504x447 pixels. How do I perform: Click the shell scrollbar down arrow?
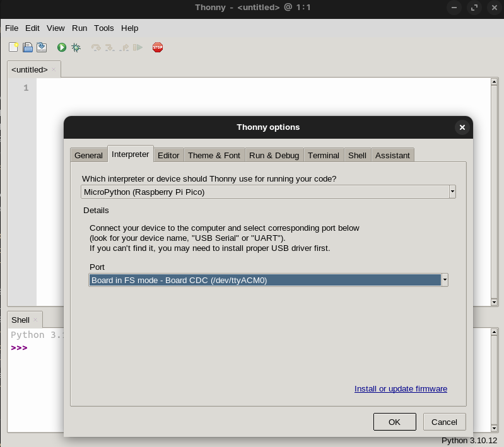495,428
